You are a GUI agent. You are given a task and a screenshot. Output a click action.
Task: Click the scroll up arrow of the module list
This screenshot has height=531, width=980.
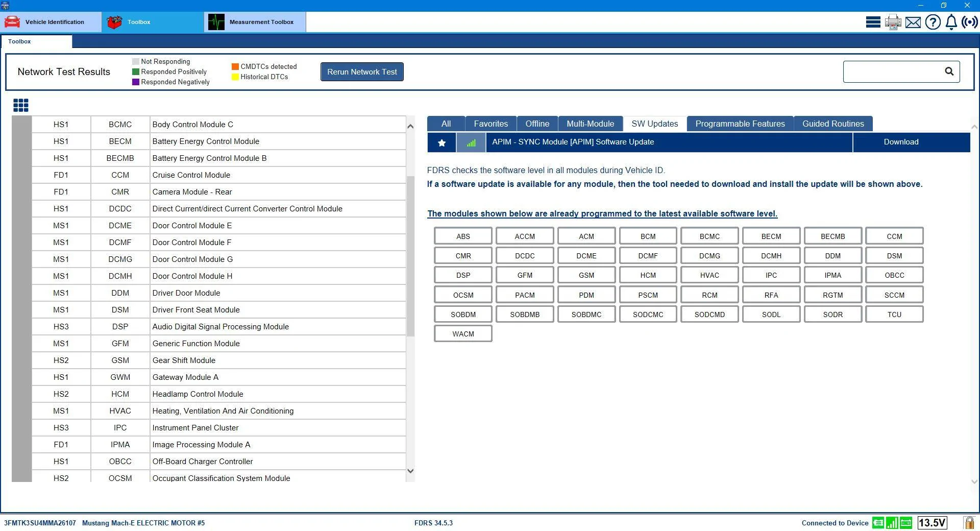tap(410, 126)
